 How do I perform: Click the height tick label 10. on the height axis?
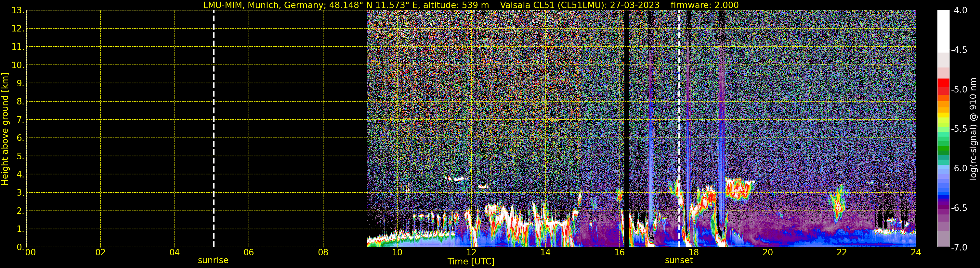18,65
